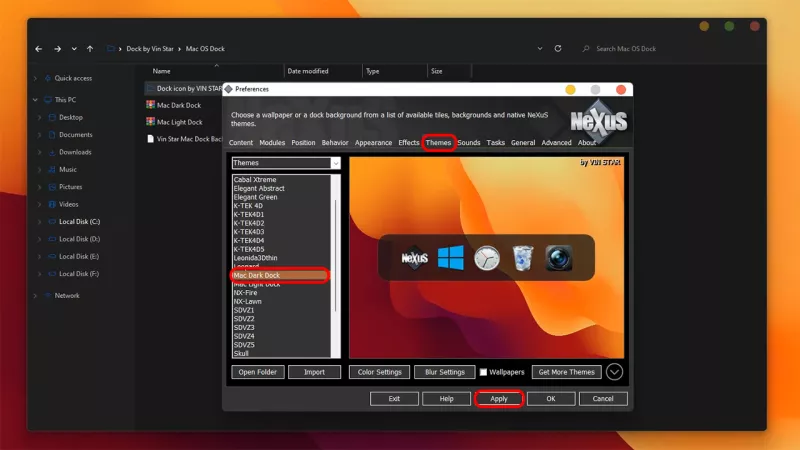800x450 pixels.
Task: Expand the Quick access tree node
Action: click(35, 78)
